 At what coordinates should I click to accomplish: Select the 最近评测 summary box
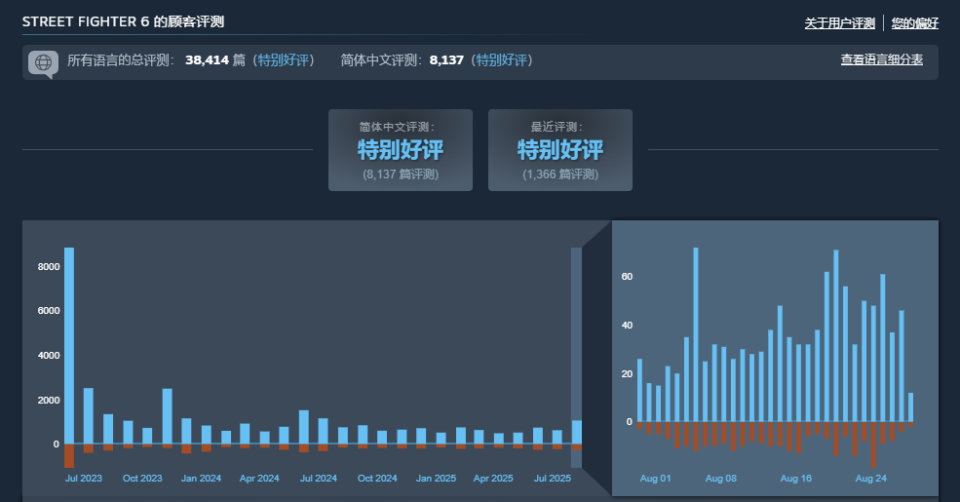[x=560, y=150]
